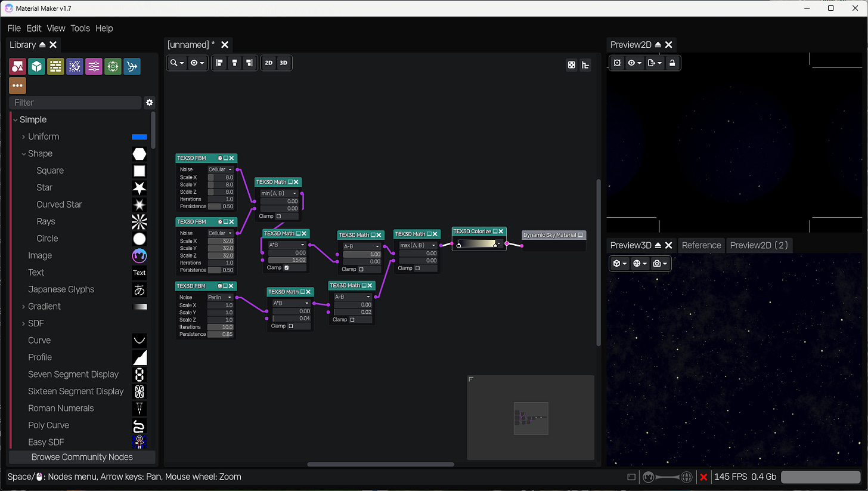Open the Preview3D camera dropdown
868x491 pixels.
pos(660,263)
